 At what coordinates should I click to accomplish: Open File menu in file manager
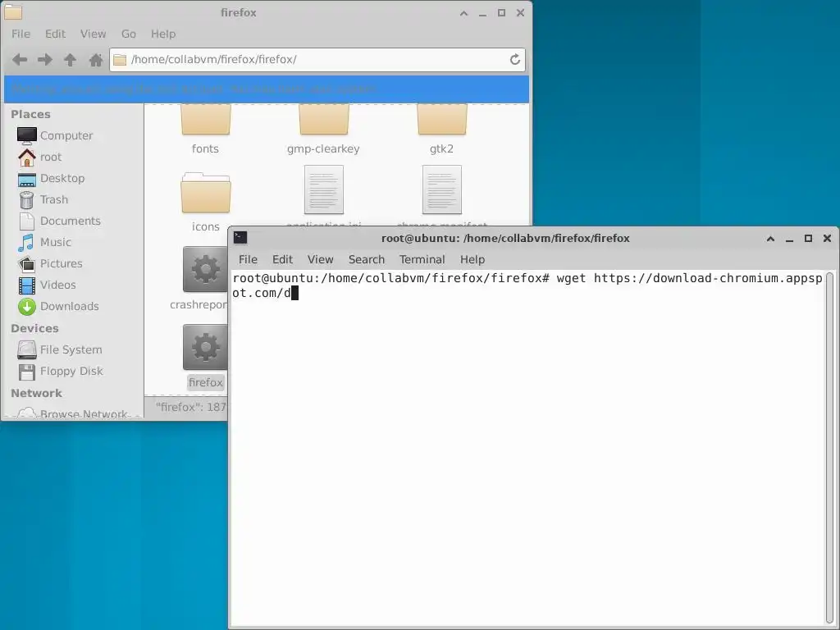tap(21, 34)
